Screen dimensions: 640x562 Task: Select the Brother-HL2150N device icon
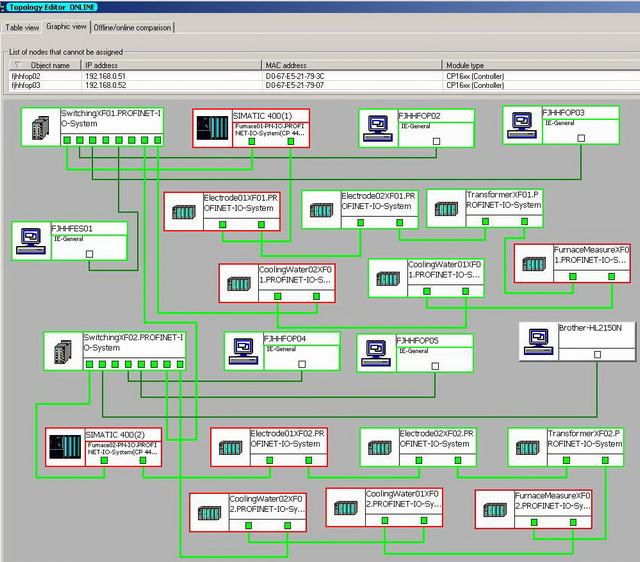[538, 342]
